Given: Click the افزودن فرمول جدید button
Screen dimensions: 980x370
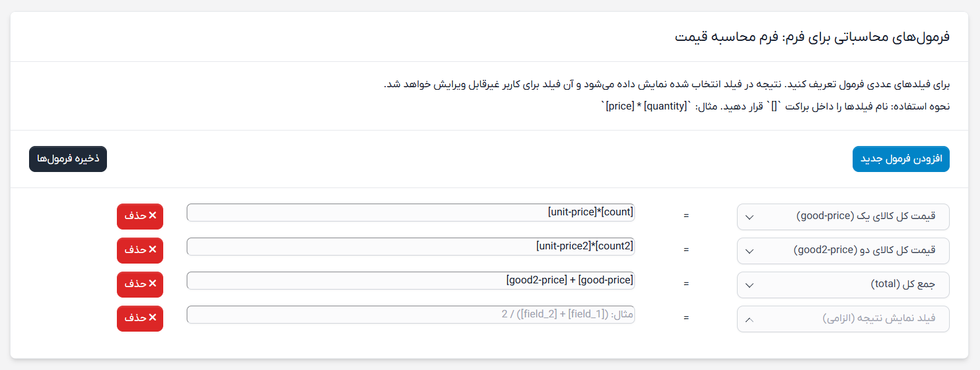Looking at the screenshot, I should 900,159.
